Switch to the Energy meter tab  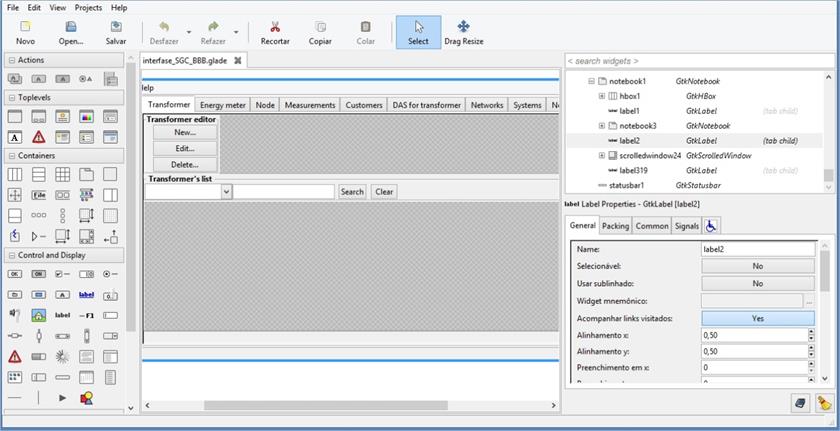(x=222, y=105)
